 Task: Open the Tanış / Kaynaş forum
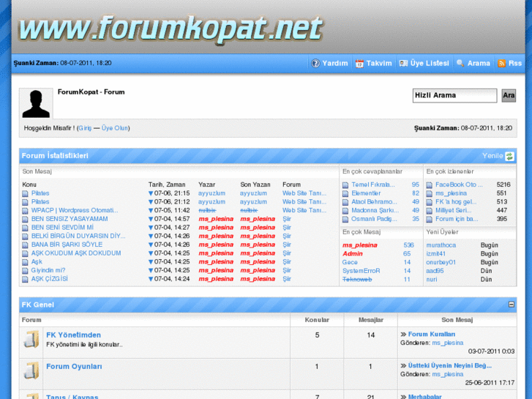click(72, 396)
